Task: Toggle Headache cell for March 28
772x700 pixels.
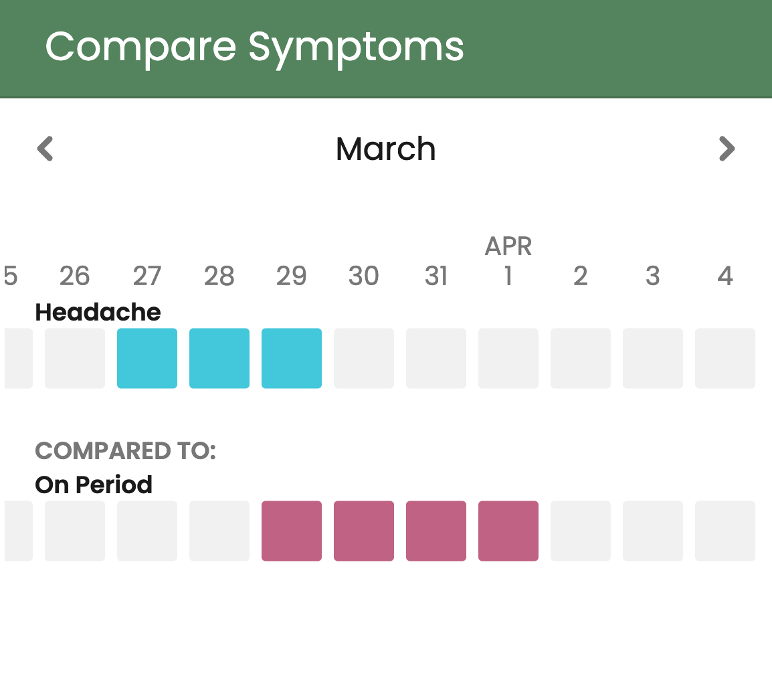Action: coord(219,358)
